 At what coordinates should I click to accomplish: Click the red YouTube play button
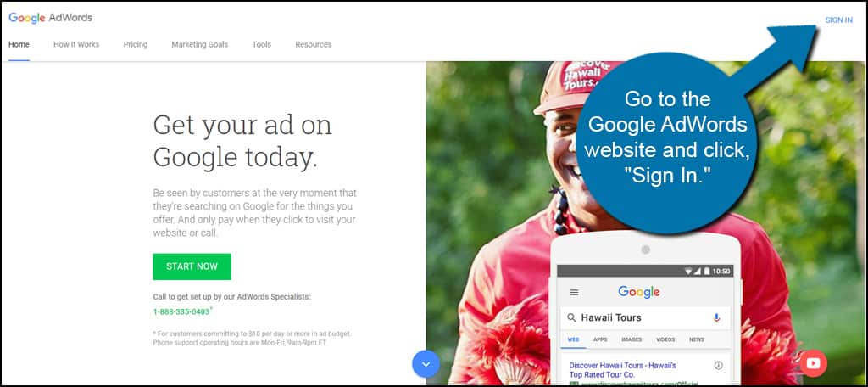coord(813,364)
